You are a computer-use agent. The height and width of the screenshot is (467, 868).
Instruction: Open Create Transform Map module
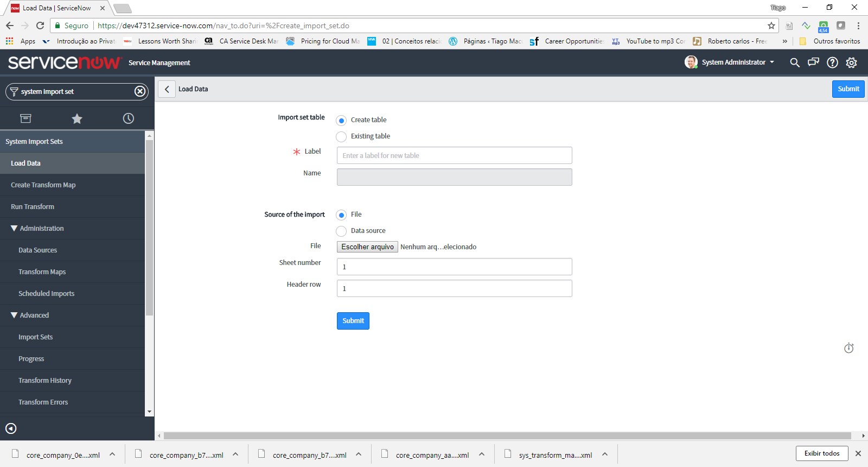[x=43, y=185]
